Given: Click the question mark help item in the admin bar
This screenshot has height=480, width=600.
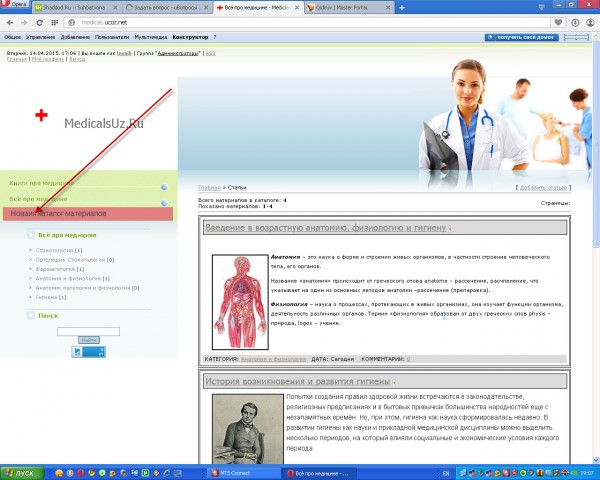Looking at the screenshot, I should 215,37.
